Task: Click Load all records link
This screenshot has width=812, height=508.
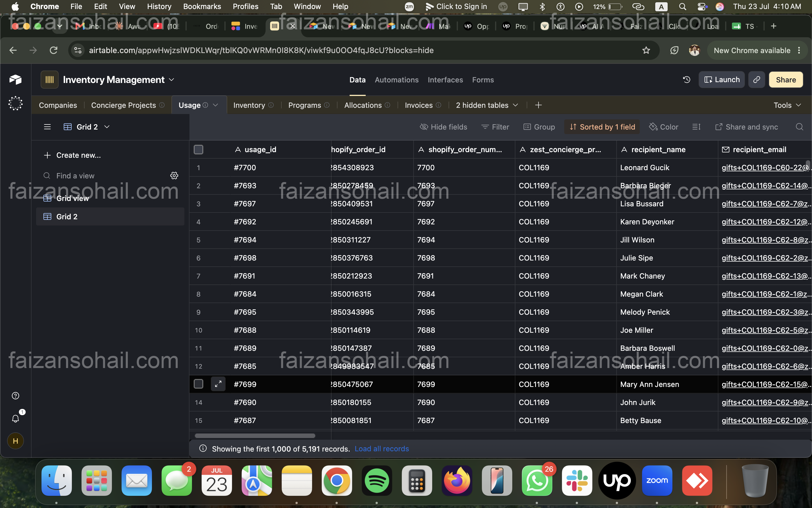Action: click(381, 448)
